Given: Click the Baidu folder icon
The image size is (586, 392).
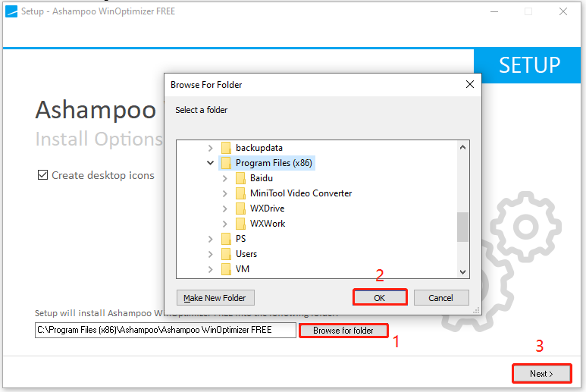Looking at the screenshot, I should 240,178.
